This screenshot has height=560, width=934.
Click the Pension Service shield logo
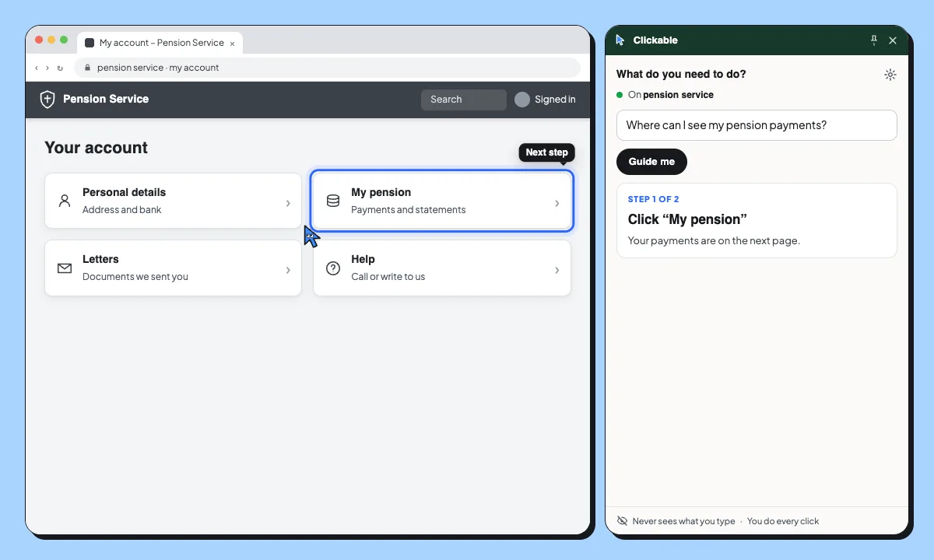(x=47, y=99)
